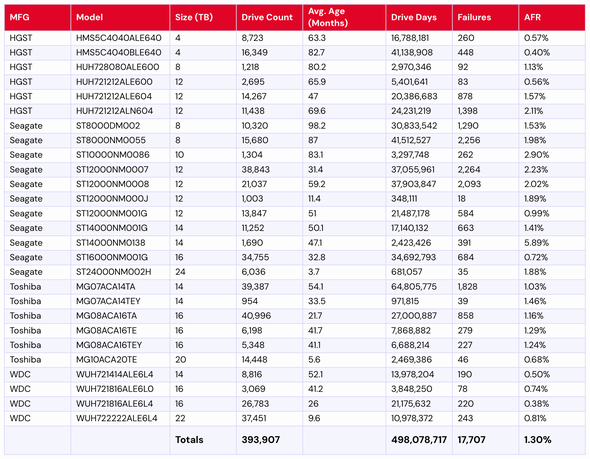The height and width of the screenshot is (459, 590).
Task: Click the overall AFR 1.30% cell
Action: pos(552,440)
